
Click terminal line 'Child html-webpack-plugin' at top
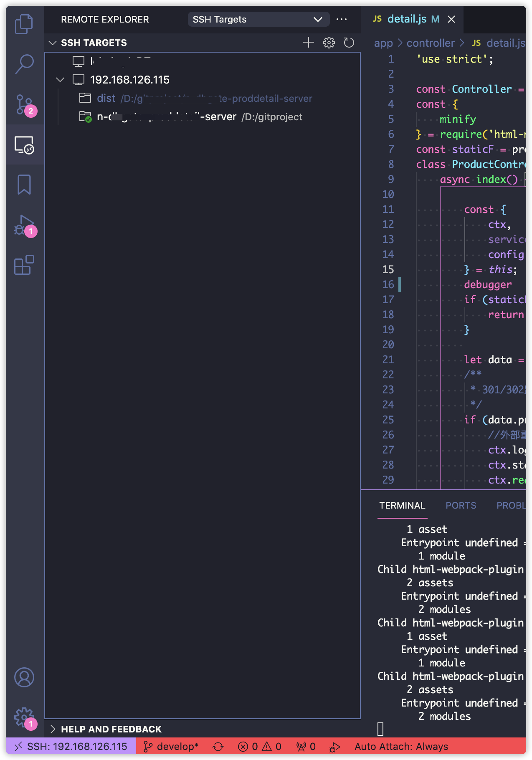pyautogui.click(x=450, y=569)
